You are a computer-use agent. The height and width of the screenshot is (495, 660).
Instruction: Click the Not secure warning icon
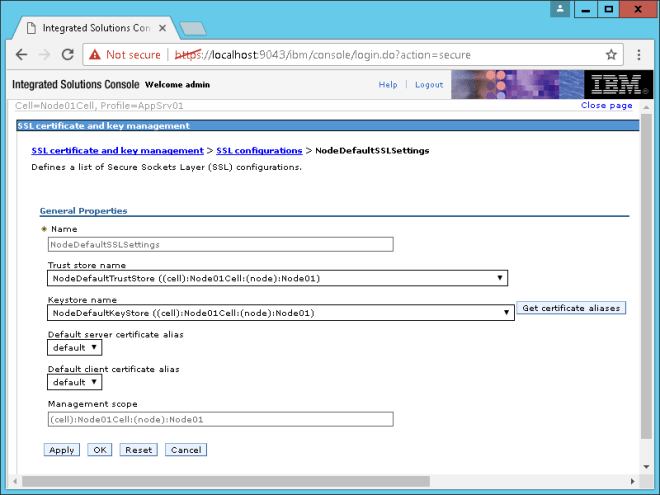(x=94, y=54)
